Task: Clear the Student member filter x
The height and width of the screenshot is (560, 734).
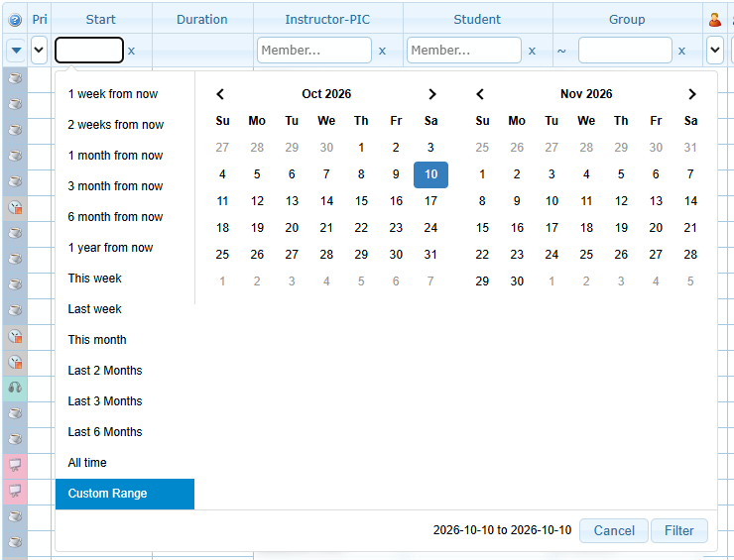Action: tap(532, 51)
